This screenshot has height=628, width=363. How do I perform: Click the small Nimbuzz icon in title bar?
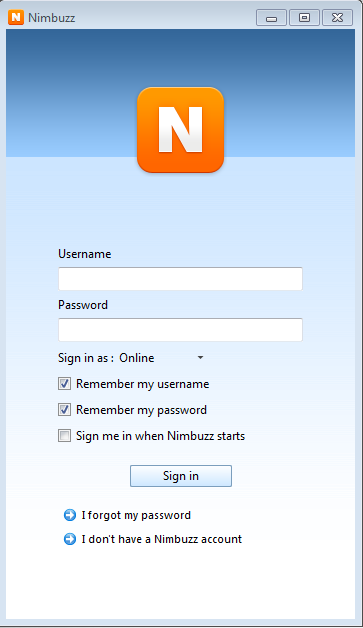(x=16, y=18)
